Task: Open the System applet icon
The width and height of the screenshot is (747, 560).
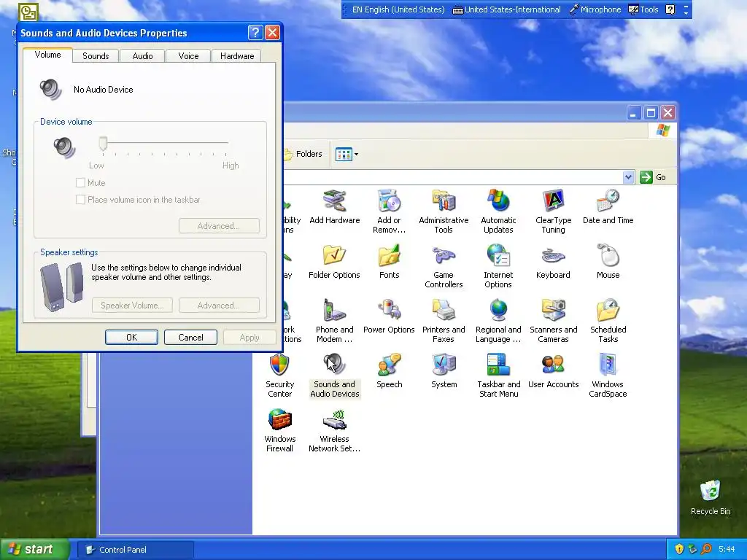Action: (x=444, y=371)
